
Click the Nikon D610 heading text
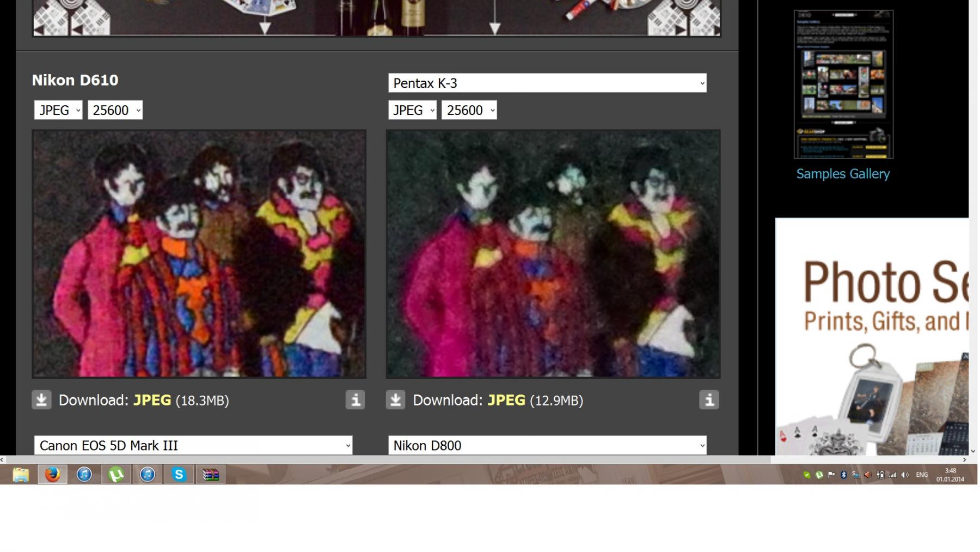(75, 80)
